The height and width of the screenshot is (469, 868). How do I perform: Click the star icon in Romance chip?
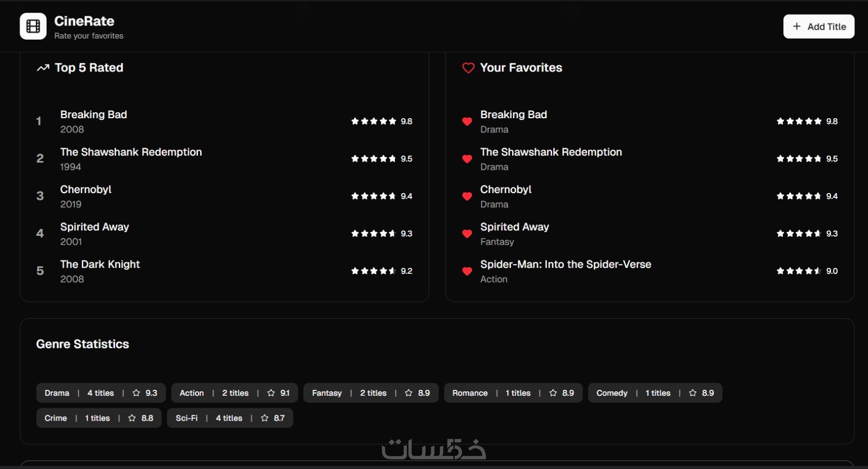(553, 393)
